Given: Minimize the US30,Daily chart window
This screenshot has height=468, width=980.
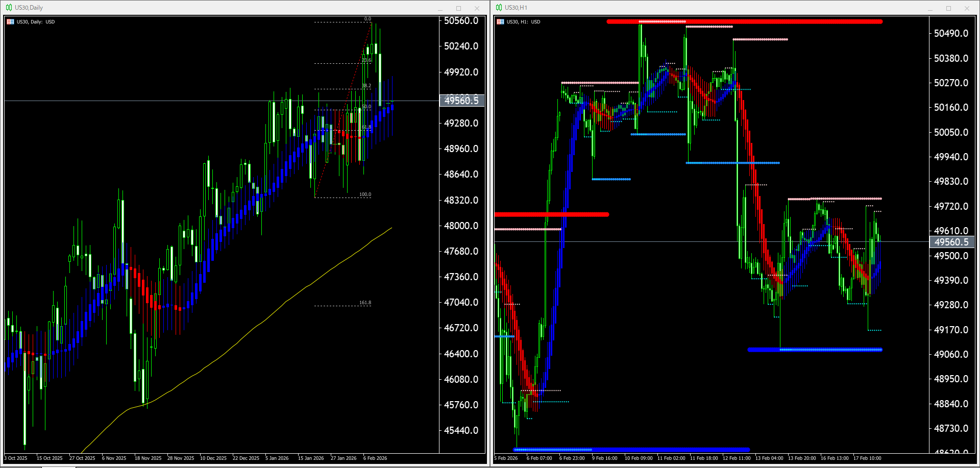Looking at the screenshot, I should (x=440, y=8).
